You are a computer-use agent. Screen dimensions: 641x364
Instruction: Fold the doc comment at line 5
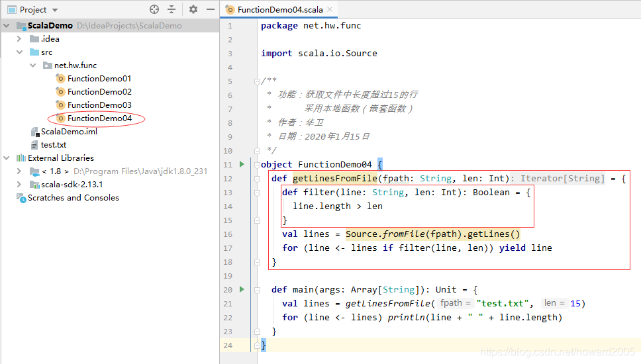click(x=257, y=81)
